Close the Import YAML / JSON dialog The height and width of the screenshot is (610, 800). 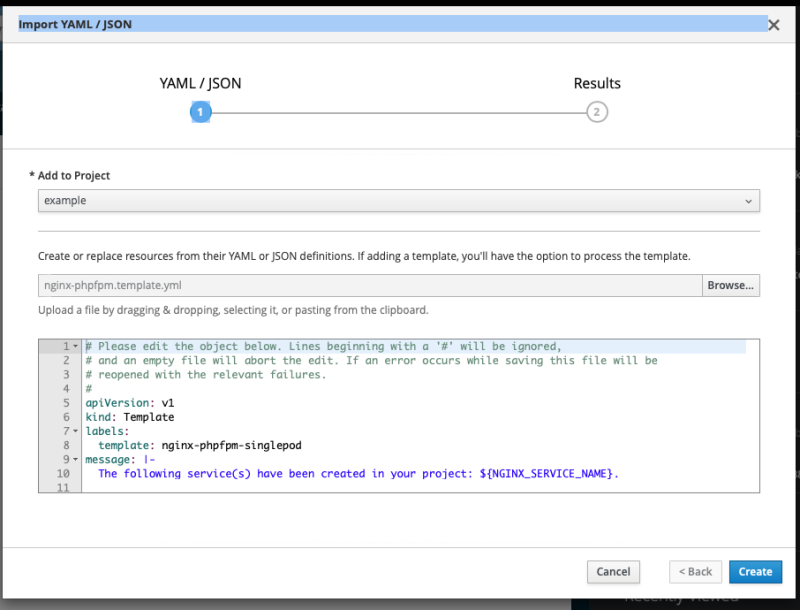pyautogui.click(x=773, y=25)
